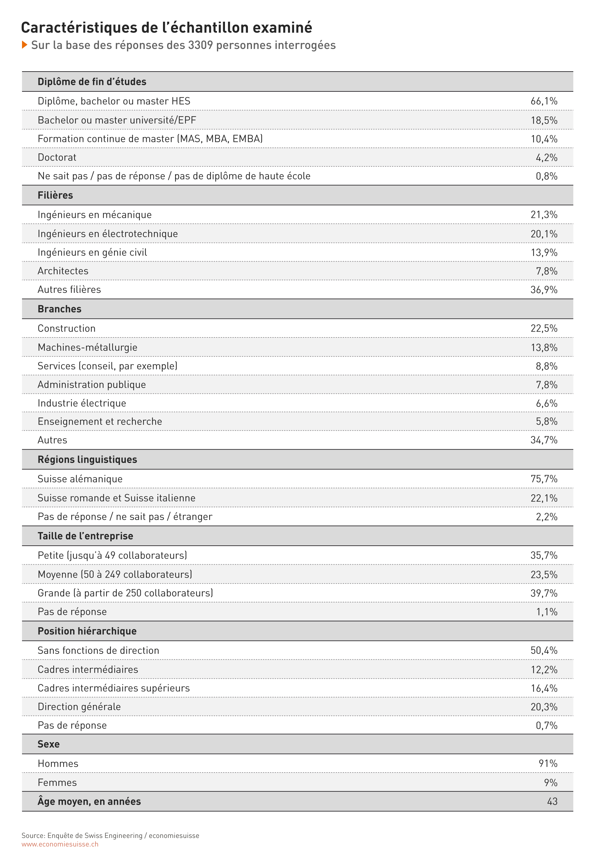Click 'Grande (à partir de 250 collaborateurs)'
The height and width of the screenshot is (868, 595).
coord(125,593)
